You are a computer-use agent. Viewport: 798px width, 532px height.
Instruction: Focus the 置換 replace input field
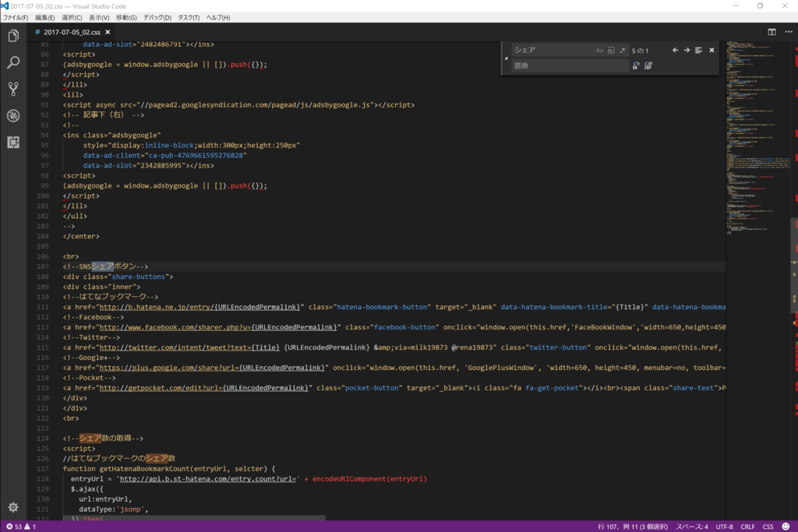tap(570, 65)
